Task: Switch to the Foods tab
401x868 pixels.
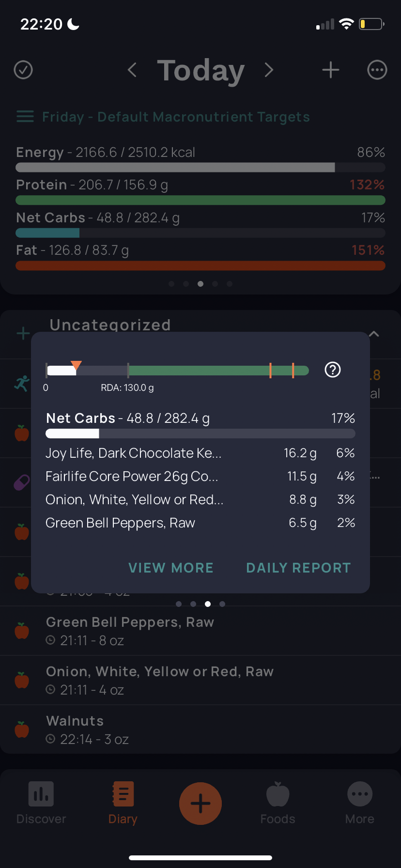Action: tap(278, 803)
